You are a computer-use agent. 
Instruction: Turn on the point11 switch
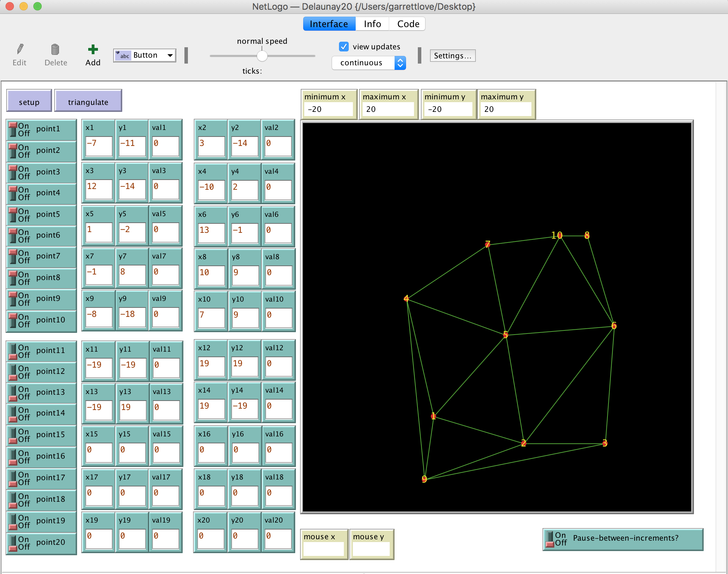13,351
